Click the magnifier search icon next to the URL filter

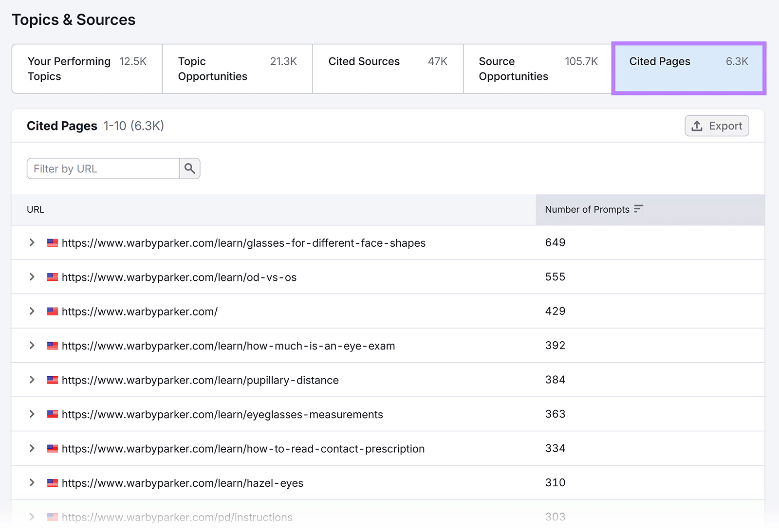190,168
